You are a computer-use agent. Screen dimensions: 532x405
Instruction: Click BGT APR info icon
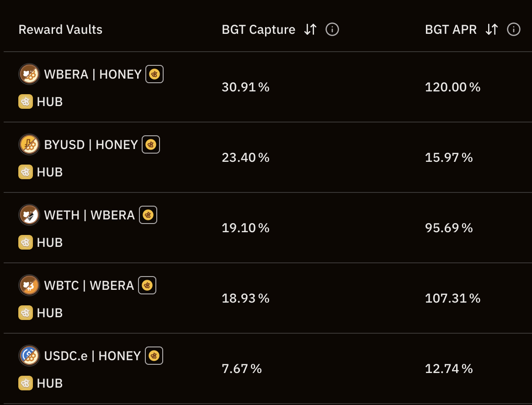(514, 30)
